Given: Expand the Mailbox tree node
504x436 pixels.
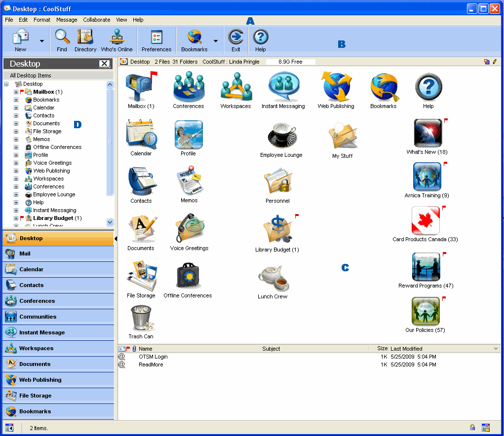Looking at the screenshot, I should [x=16, y=92].
